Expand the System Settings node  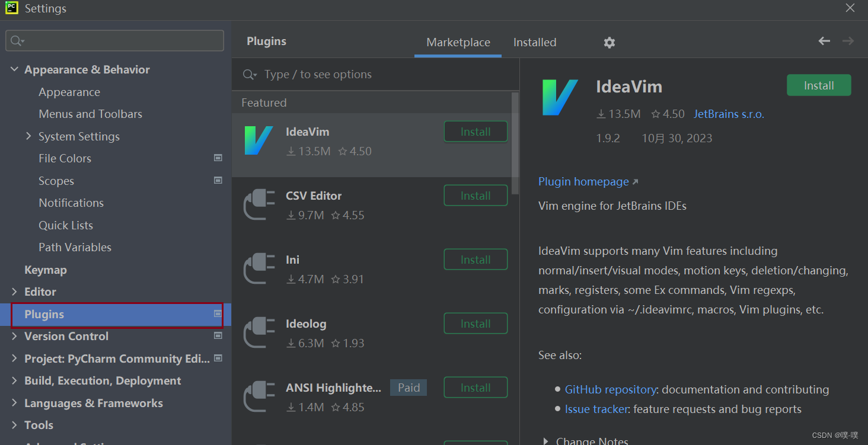coord(28,136)
